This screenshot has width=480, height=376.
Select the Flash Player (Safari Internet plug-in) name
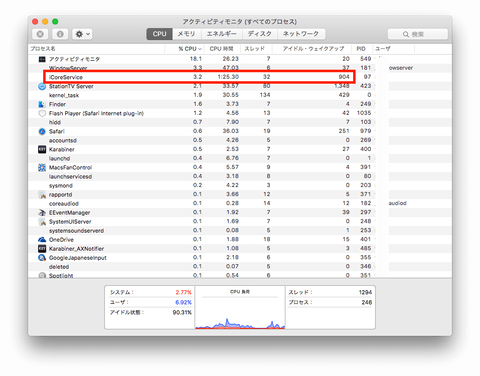click(96, 113)
